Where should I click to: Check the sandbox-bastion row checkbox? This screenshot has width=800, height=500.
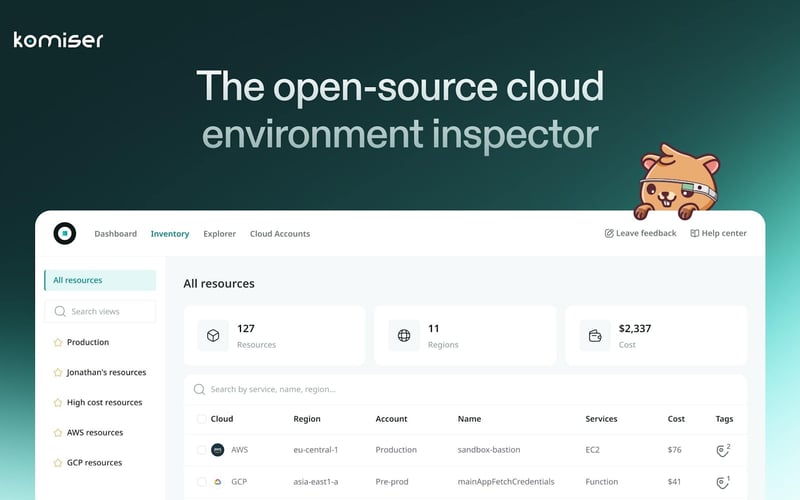202,450
